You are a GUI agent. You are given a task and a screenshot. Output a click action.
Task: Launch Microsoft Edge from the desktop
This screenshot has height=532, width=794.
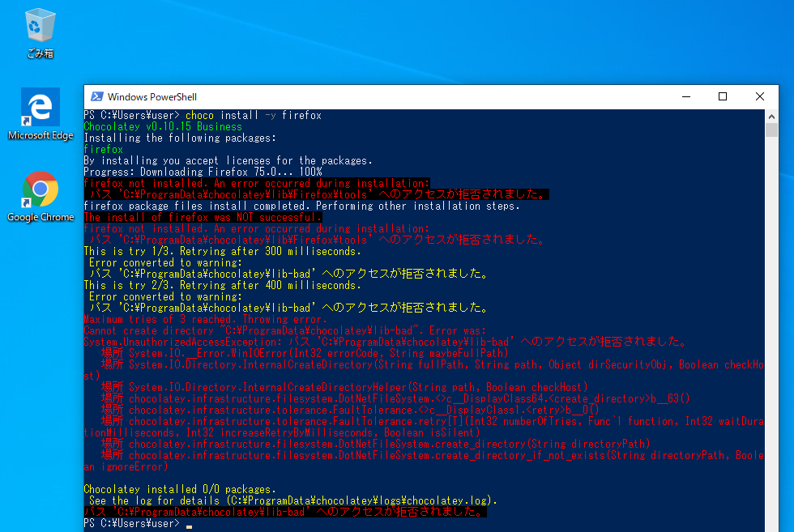tap(41, 114)
